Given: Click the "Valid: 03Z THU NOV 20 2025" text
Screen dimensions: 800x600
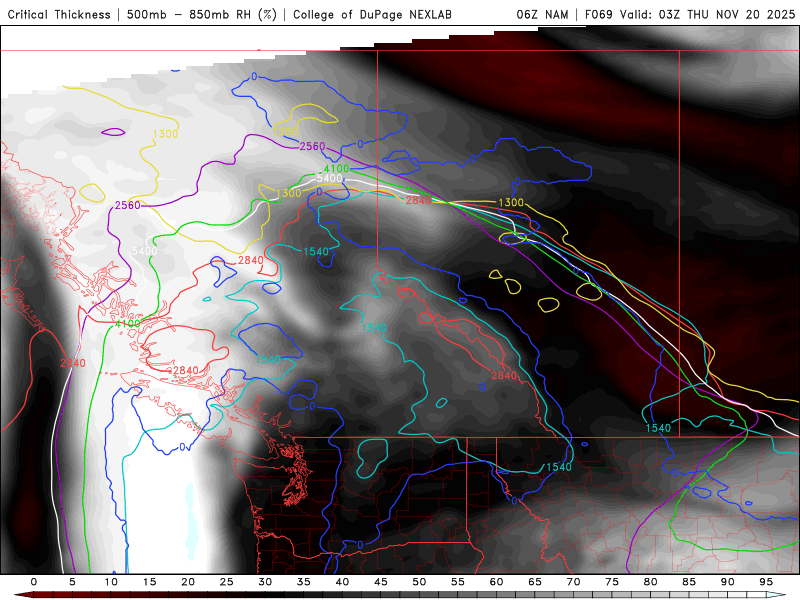Looking at the screenshot, I should tap(707, 14).
